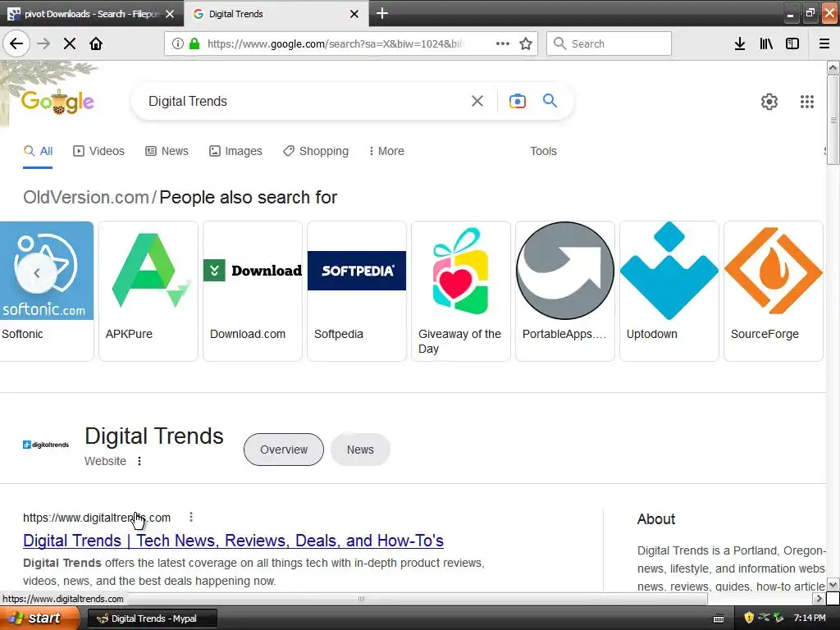This screenshot has width=840, height=630.
Task: Select Digital Trends - Mypal taskbar button
Action: (152, 619)
